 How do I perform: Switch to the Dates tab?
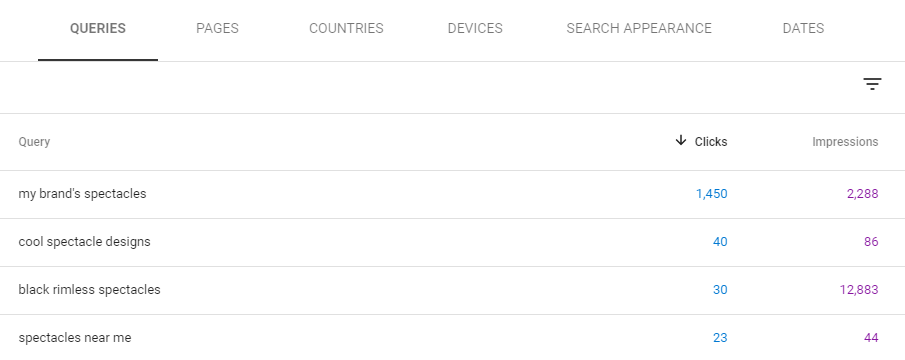[803, 28]
